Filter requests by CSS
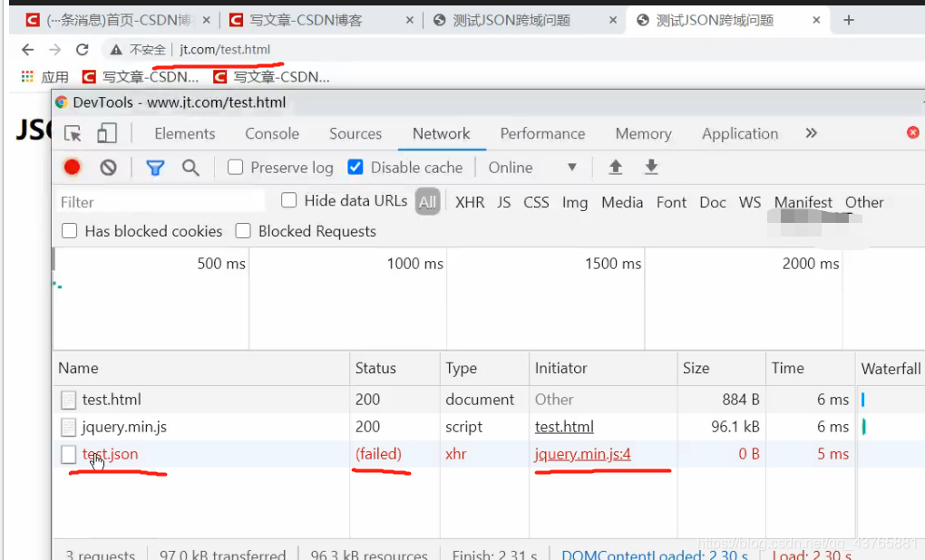 (x=536, y=202)
